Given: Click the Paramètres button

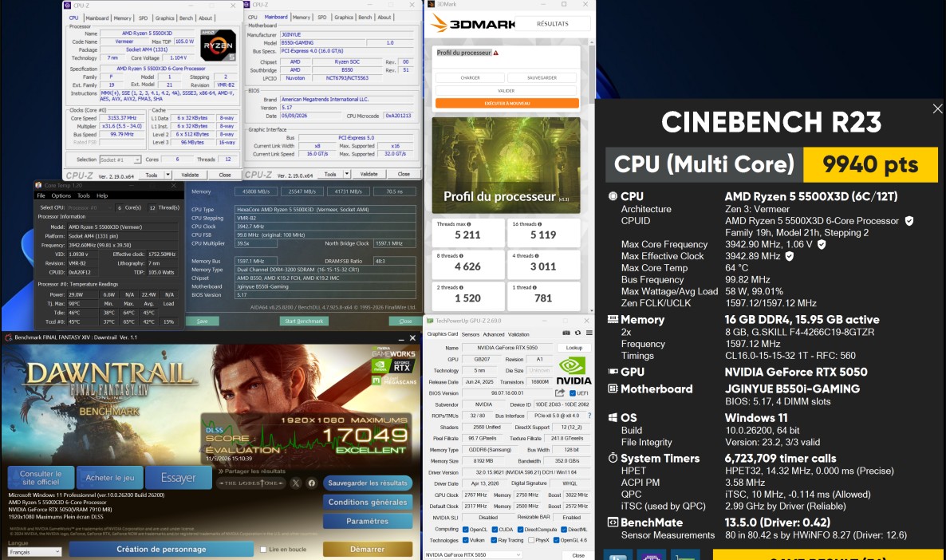Looking at the screenshot, I should [x=368, y=522].
